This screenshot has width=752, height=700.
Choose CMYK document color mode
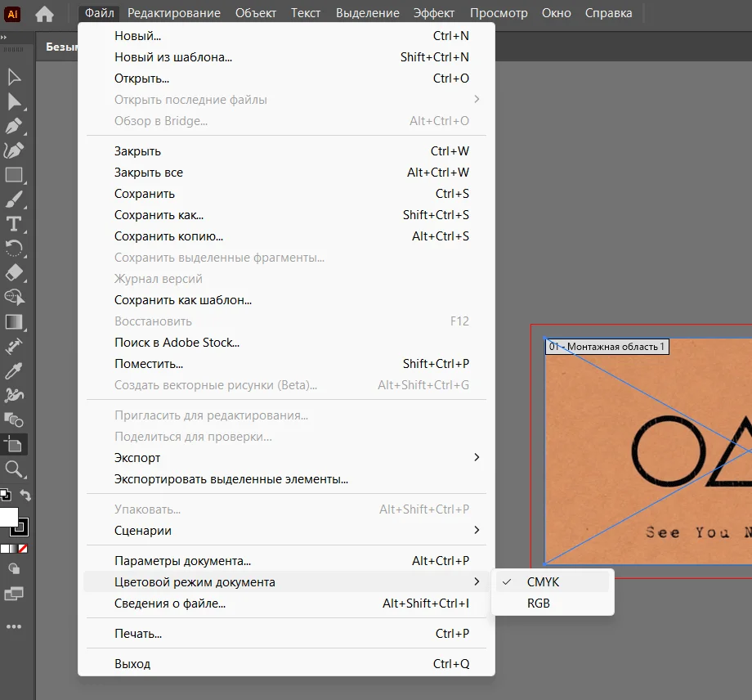coord(544,582)
